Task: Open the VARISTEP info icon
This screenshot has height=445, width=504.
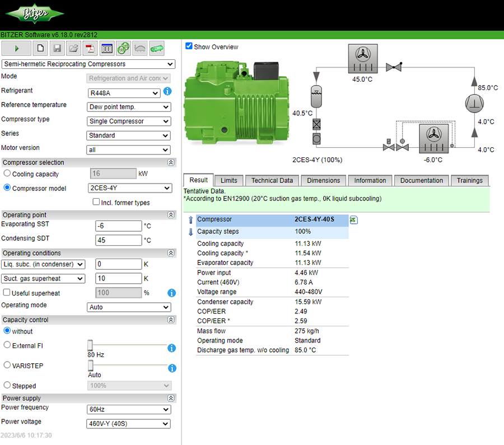Action: pyautogui.click(x=172, y=368)
